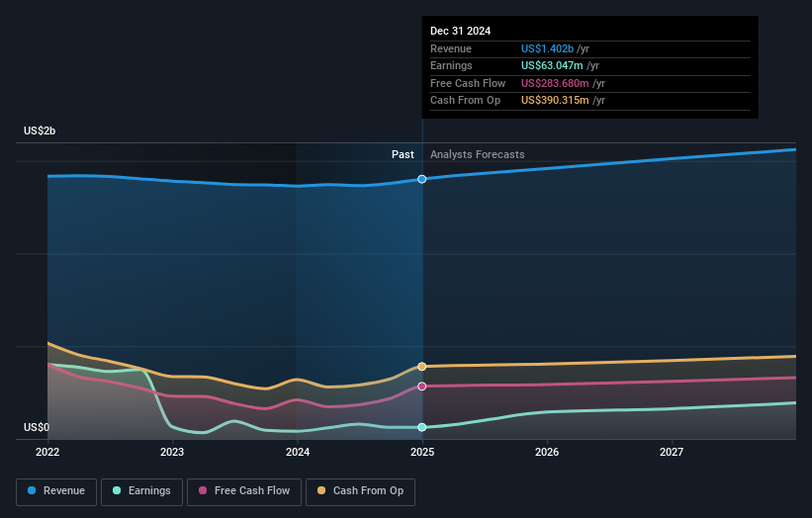Click the US$1.402b revenue value
This screenshot has height=518, width=812.
click(x=547, y=48)
